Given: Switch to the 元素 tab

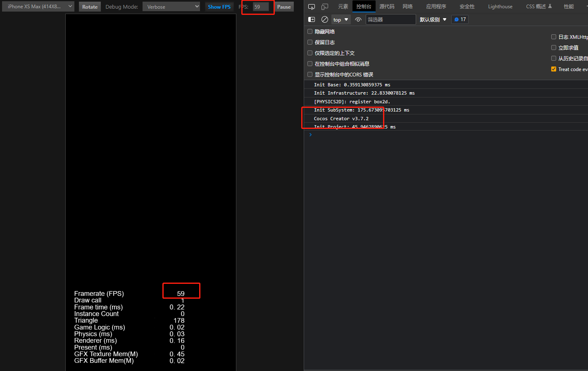Looking at the screenshot, I should 343,7.
